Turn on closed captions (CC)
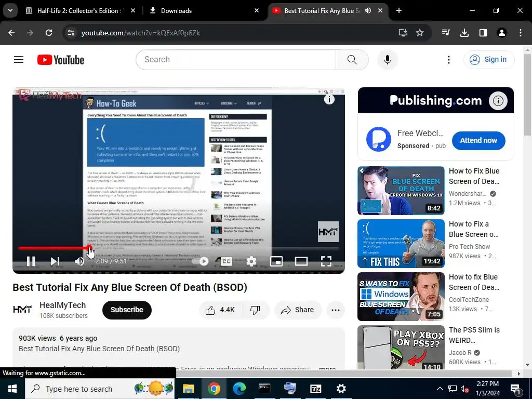This screenshot has width=532, height=399. coord(227,261)
